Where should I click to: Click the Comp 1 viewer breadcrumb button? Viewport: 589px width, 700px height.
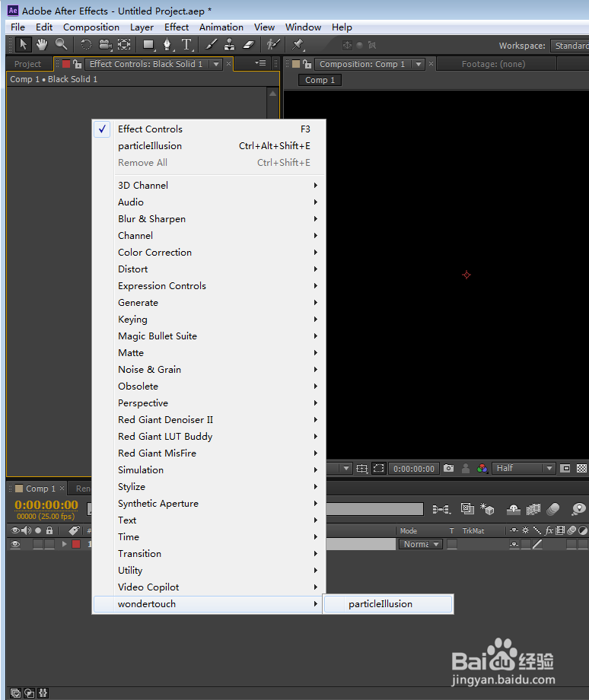click(x=320, y=80)
